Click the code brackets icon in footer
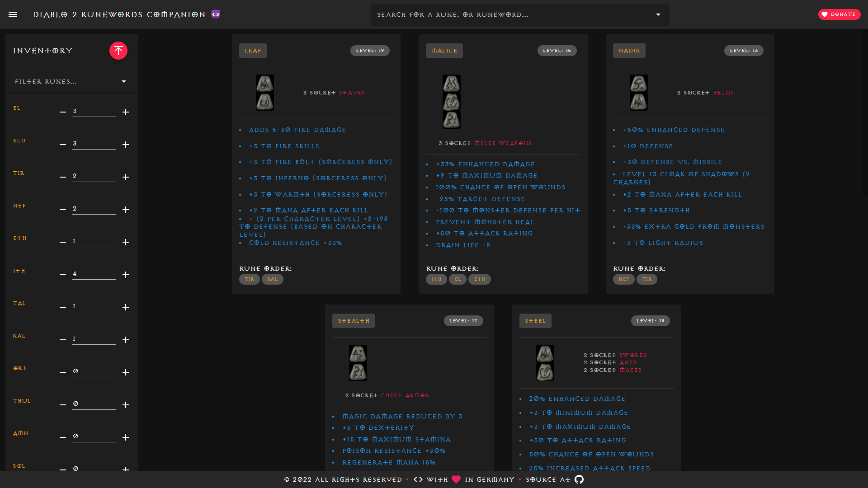This screenshot has width=868, height=488. [418, 479]
